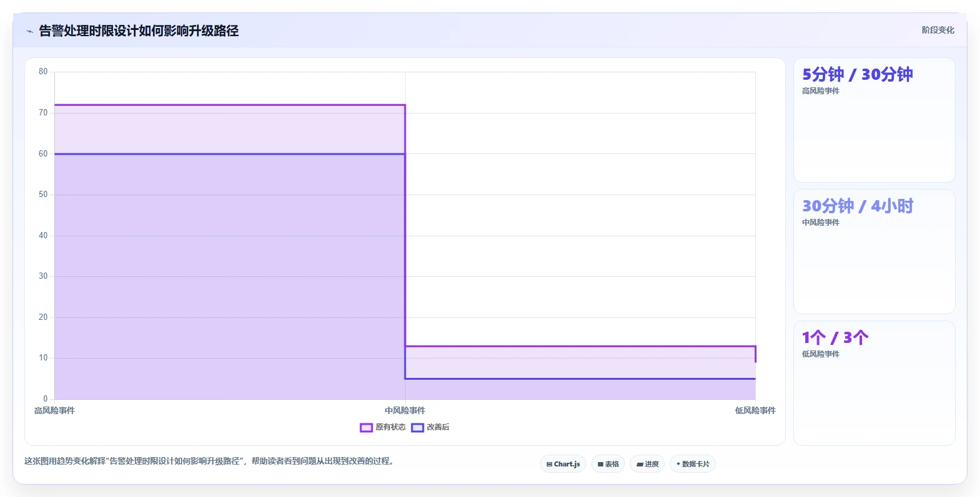This screenshot has width=980, height=497.
Task: Click the header icon beside the title
Action: (29, 31)
